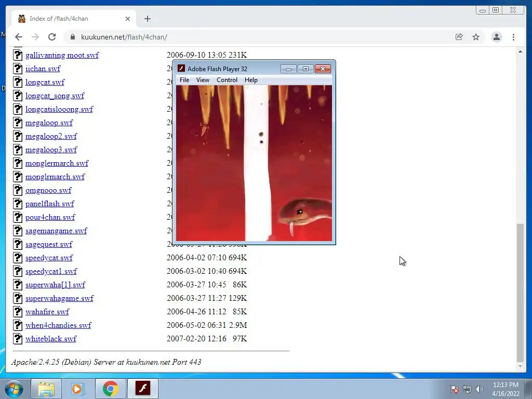Screen dimensions: 532x399
Task: Switch to Flash Player in taskbar
Action: point(142,389)
